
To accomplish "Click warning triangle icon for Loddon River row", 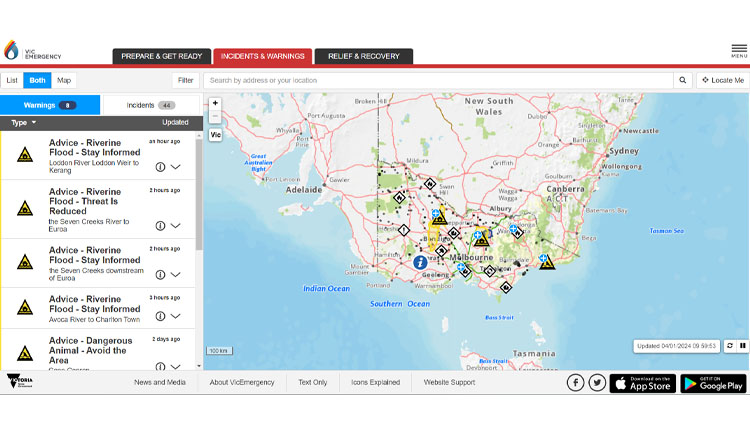I will pos(25,155).
